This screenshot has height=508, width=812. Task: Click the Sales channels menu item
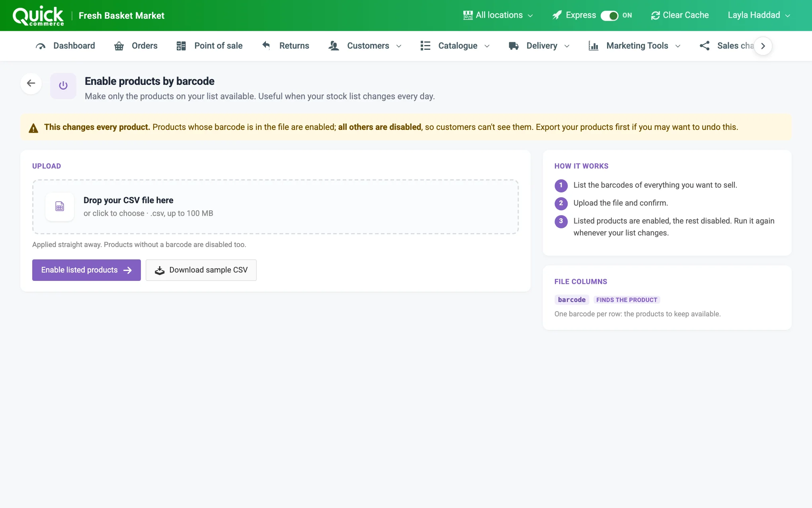(x=727, y=46)
